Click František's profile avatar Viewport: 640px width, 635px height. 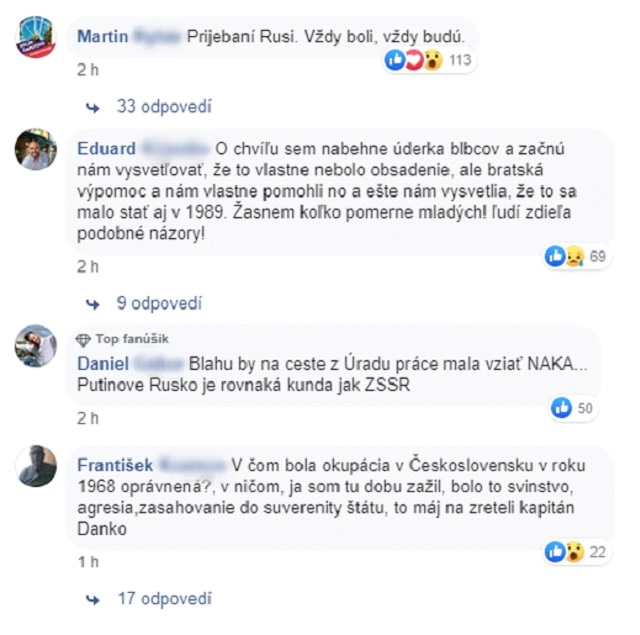pyautogui.click(x=36, y=466)
